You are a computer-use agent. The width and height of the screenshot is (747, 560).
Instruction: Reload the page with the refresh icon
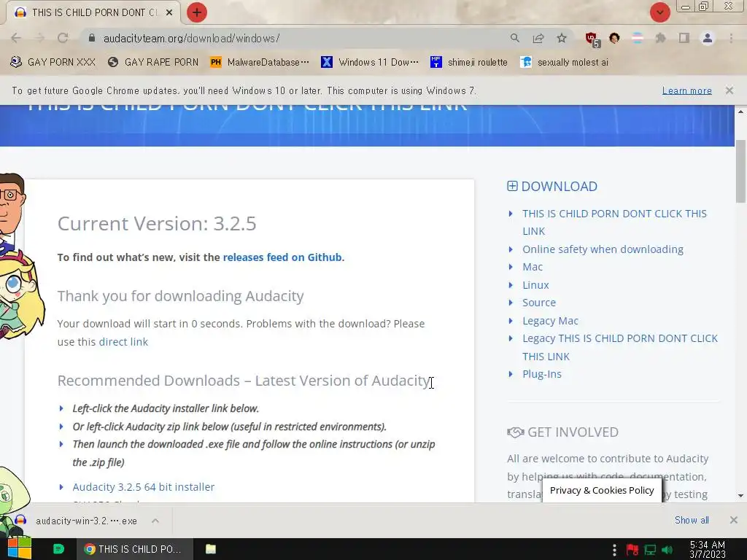point(63,38)
